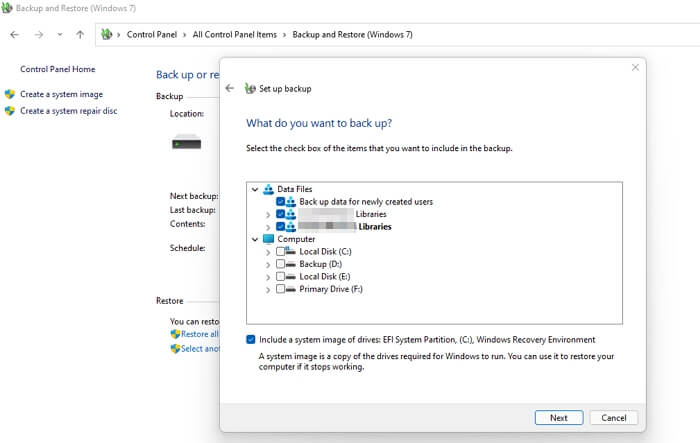The height and width of the screenshot is (443, 700).
Task: Expand the Local Disk (C:) node
Action: [x=268, y=252]
